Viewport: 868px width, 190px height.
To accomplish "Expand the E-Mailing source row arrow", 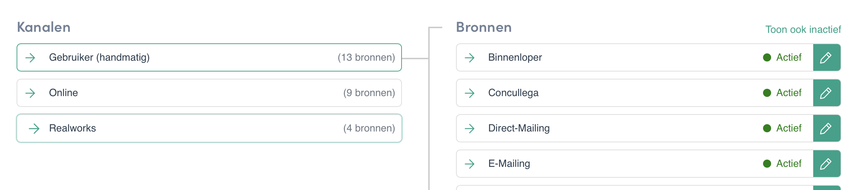I will click(469, 164).
